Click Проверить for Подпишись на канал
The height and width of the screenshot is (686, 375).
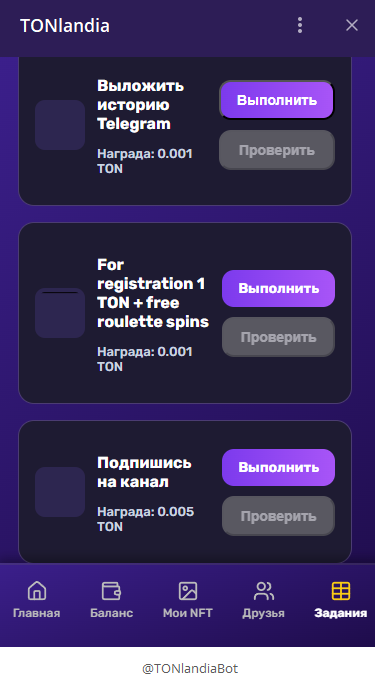pyautogui.click(x=278, y=516)
